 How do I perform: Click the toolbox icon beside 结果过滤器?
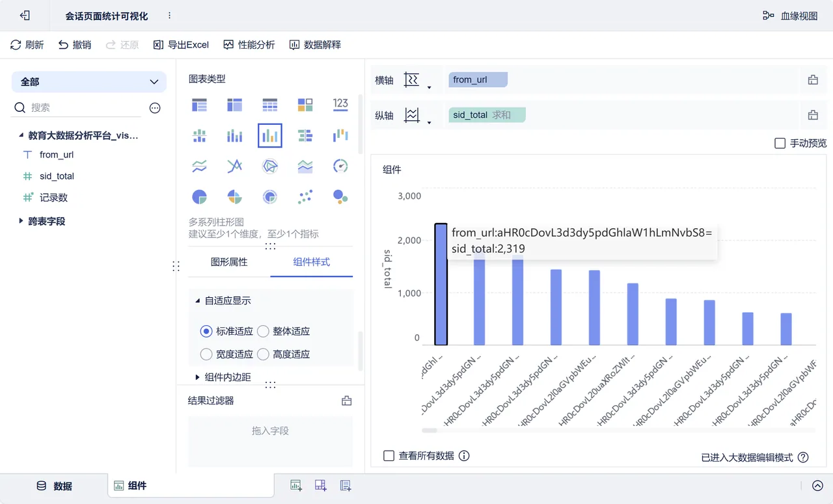pyautogui.click(x=347, y=401)
